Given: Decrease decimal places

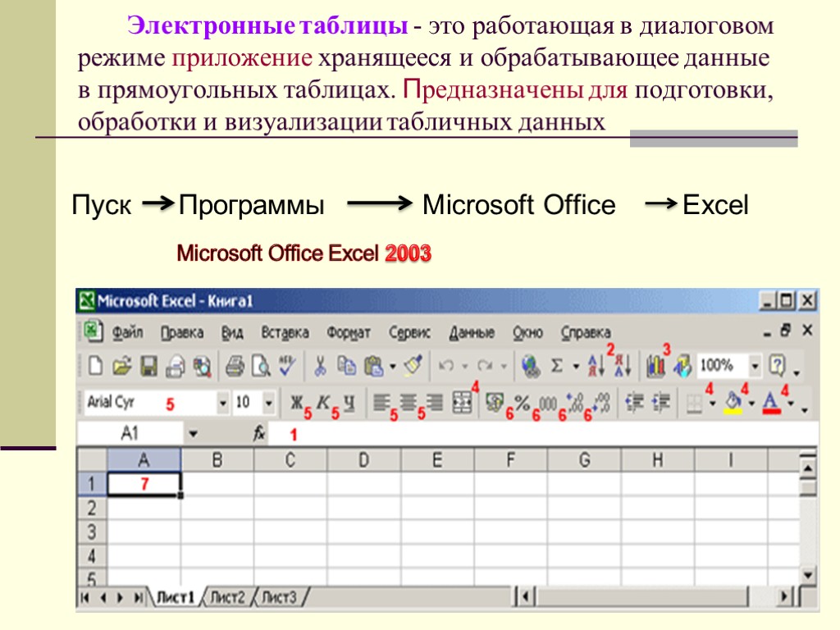Looking at the screenshot, I should (601, 403).
